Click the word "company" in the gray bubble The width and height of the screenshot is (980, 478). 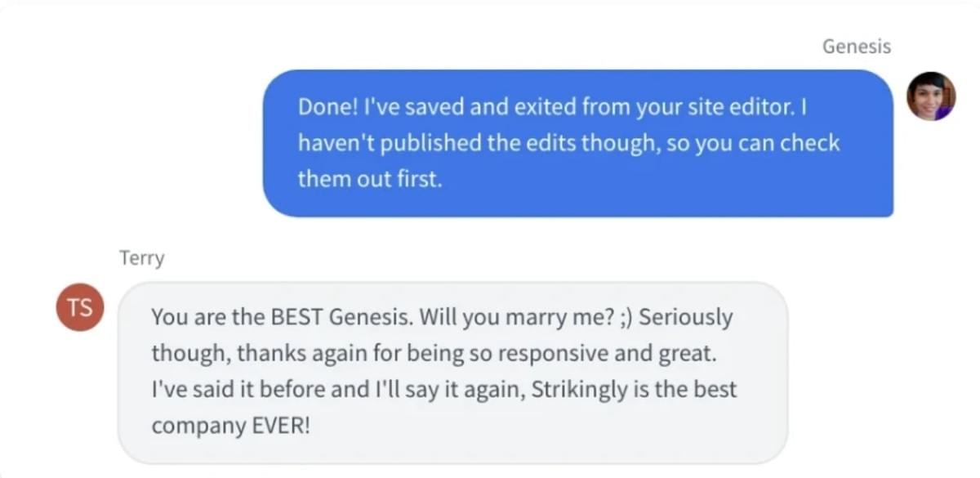click(x=191, y=426)
